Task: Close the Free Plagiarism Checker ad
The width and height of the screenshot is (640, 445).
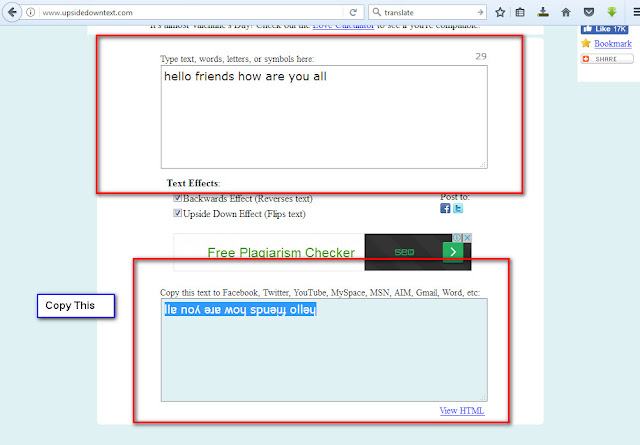Action: [467, 238]
